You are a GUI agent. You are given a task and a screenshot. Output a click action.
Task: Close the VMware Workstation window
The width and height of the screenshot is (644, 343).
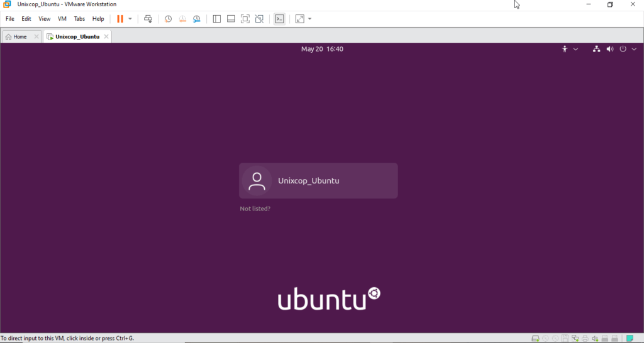633,4
